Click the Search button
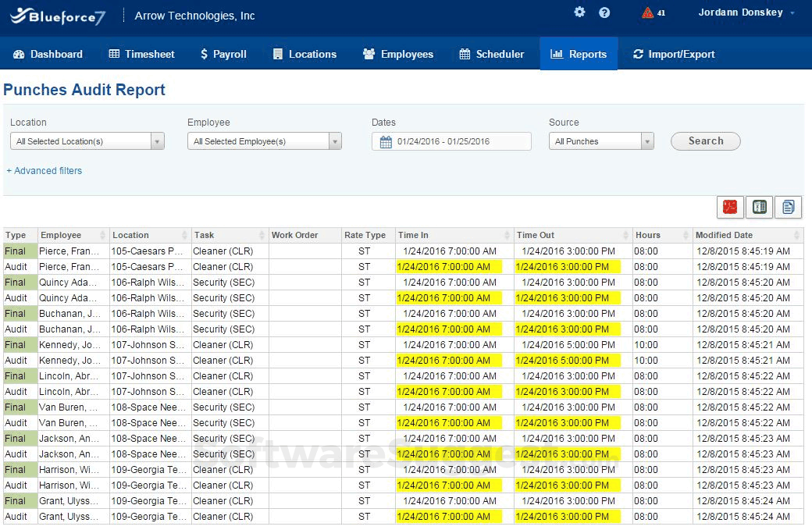Image resolution: width=812 pixels, height=530 pixels. coord(705,141)
